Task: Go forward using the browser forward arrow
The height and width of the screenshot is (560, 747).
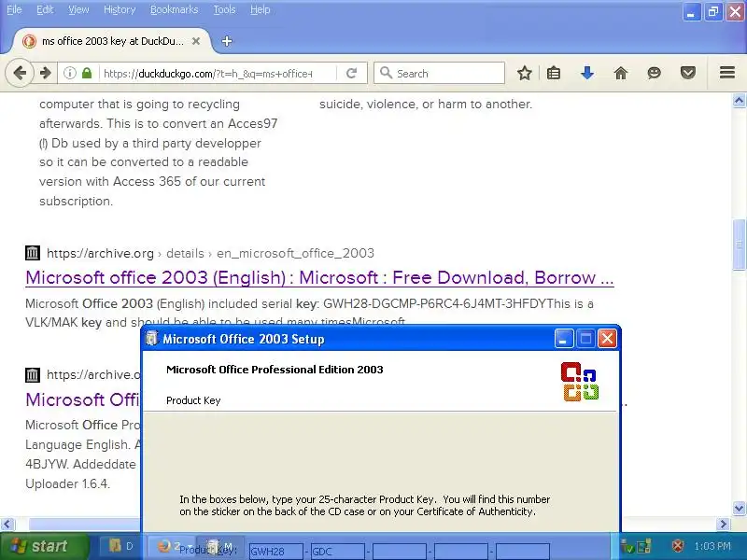Action: 45,74
